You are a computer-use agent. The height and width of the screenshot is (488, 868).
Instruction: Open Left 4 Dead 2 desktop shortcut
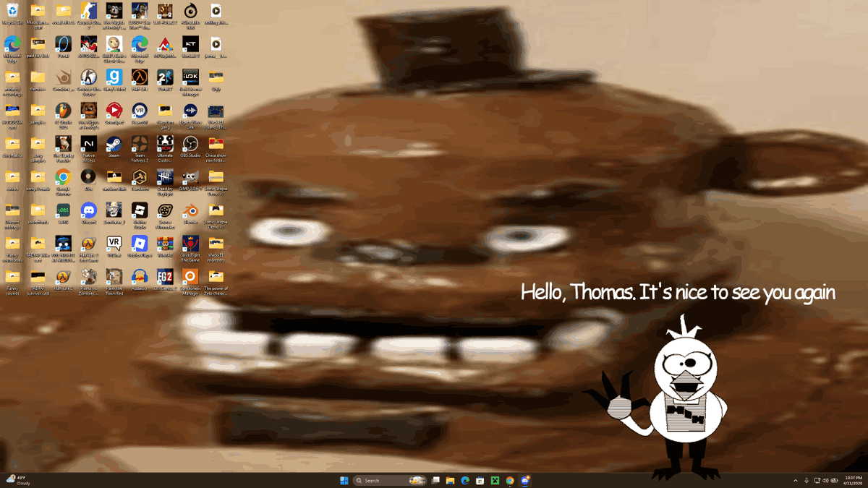(x=165, y=14)
